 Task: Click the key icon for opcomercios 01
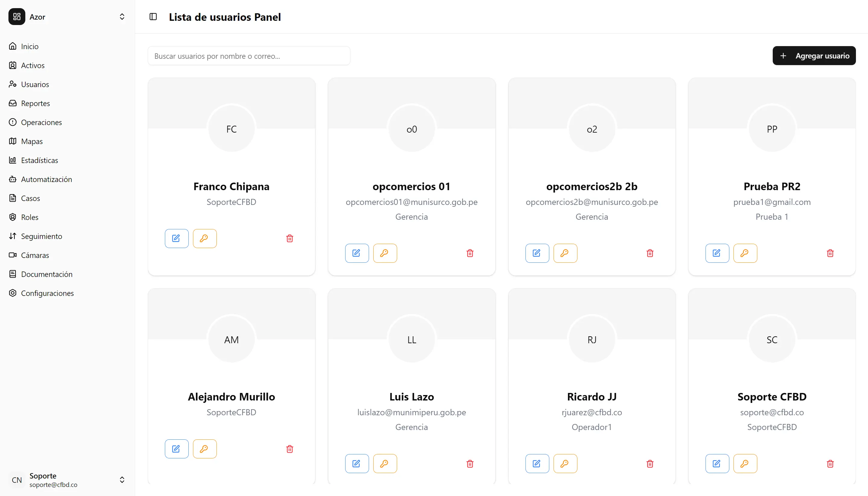[x=385, y=253]
